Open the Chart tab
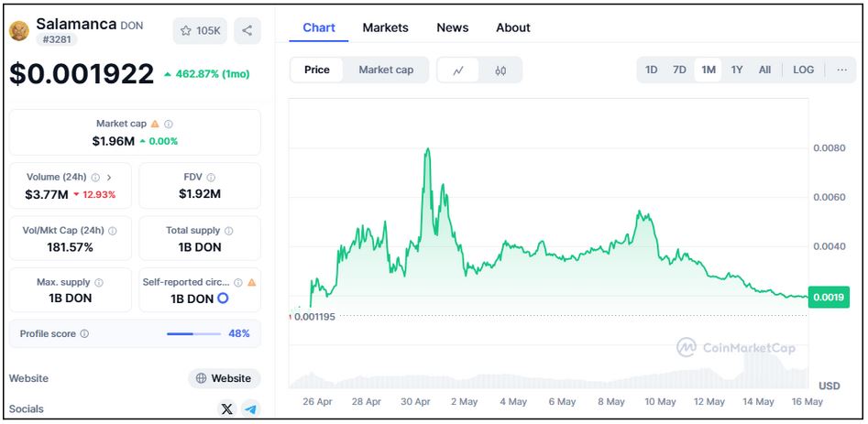The image size is (868, 424). click(319, 27)
